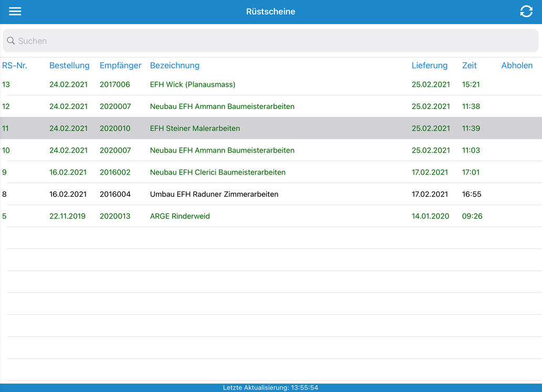Click time value 17:01

tap(471, 172)
